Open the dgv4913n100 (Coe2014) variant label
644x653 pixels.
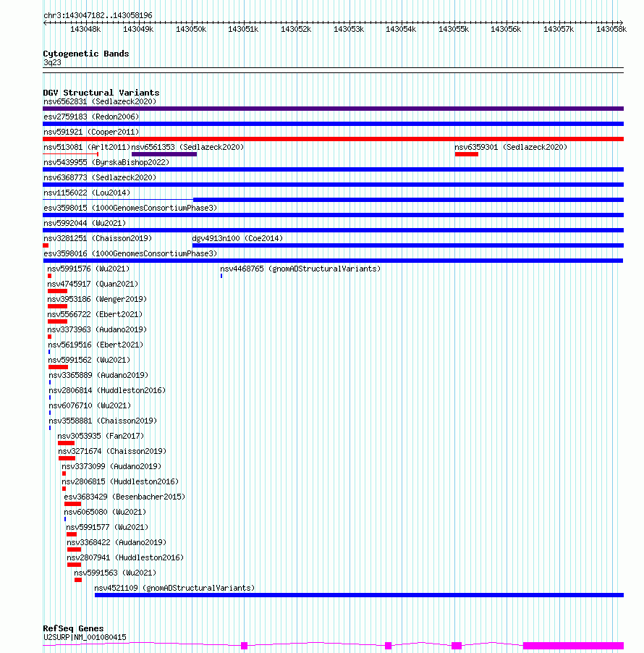point(237,239)
